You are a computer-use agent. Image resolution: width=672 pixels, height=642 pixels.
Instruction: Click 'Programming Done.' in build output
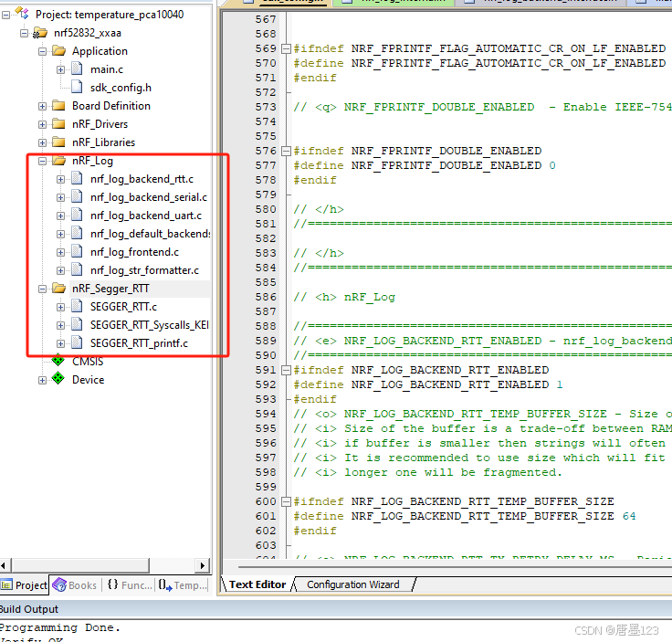(59, 628)
